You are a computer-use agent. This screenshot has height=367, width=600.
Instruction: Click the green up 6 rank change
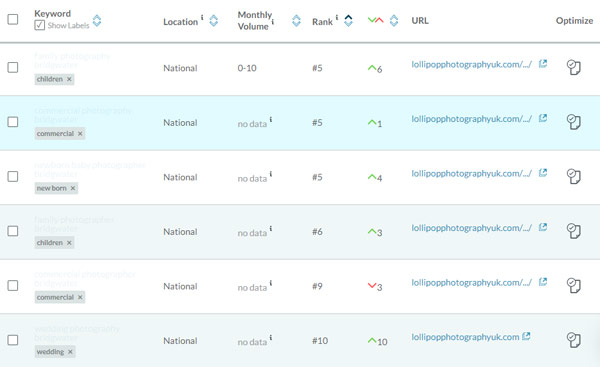tap(375, 69)
